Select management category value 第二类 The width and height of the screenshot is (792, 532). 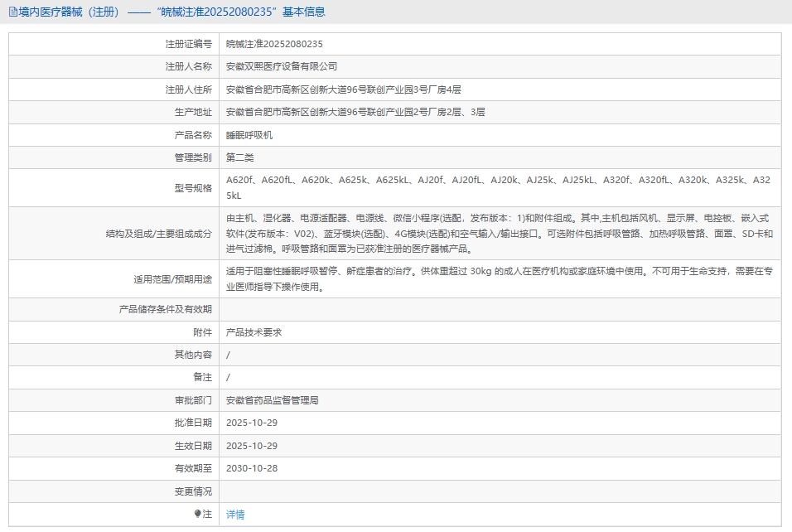coord(240,157)
